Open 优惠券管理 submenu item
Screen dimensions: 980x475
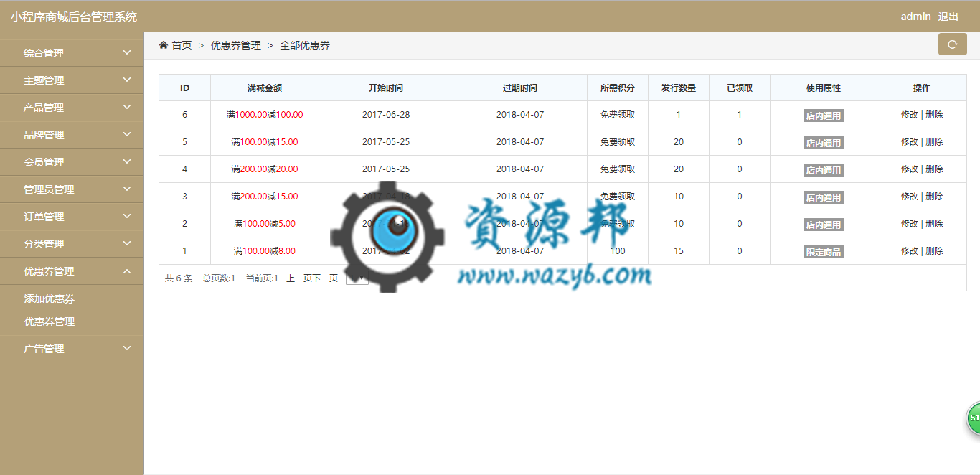50,321
